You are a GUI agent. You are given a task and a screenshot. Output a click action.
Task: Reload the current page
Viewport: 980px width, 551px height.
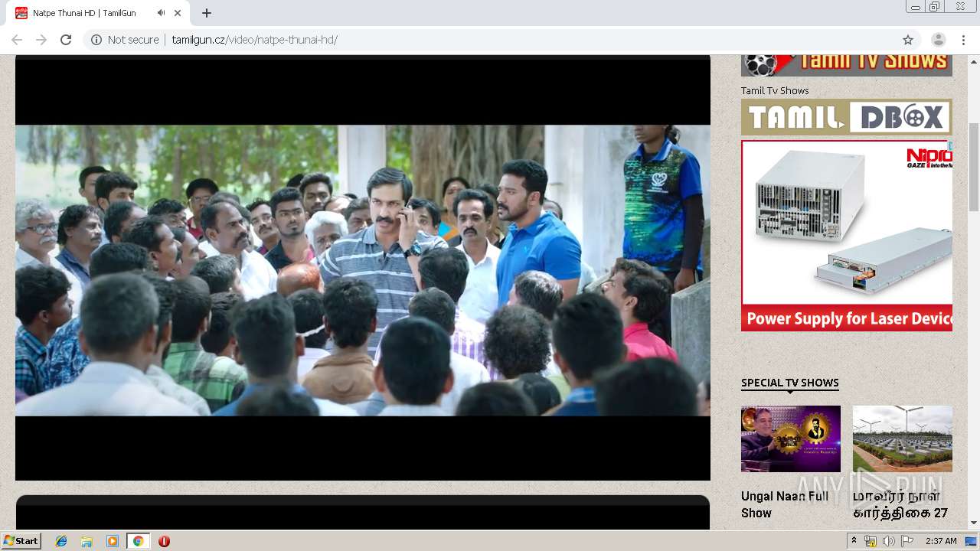66,40
